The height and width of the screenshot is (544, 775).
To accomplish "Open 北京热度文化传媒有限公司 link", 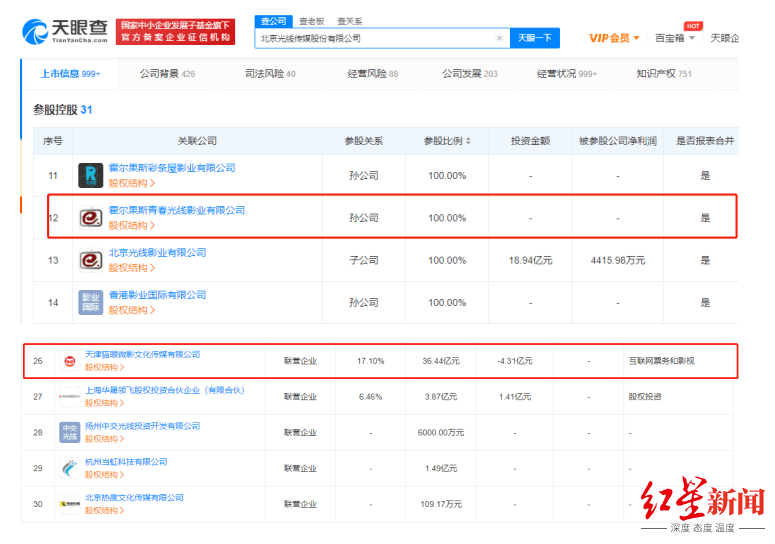I will (134, 498).
